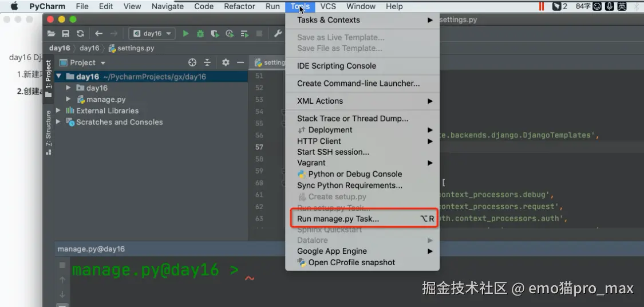Image resolution: width=644 pixels, height=307 pixels.
Task: Choose Stack Trace or Thread Dump...
Action: tap(362, 119)
